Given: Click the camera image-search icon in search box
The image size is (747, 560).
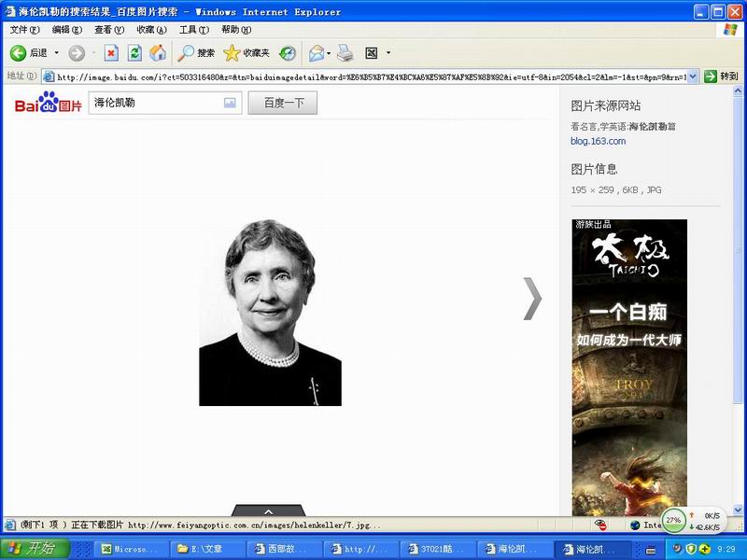Looking at the screenshot, I should pyautogui.click(x=230, y=104).
